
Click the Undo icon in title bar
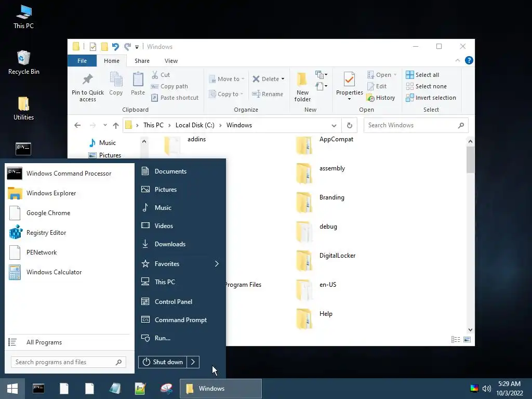click(x=115, y=46)
